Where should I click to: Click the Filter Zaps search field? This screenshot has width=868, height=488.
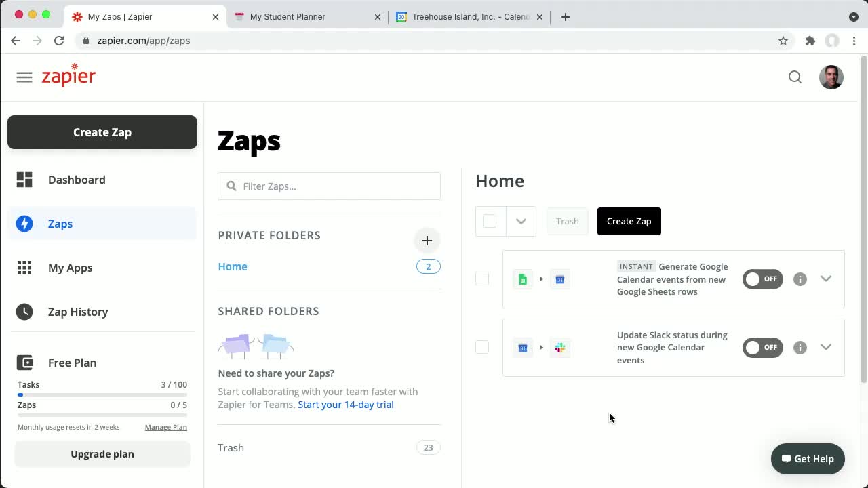[329, 186]
